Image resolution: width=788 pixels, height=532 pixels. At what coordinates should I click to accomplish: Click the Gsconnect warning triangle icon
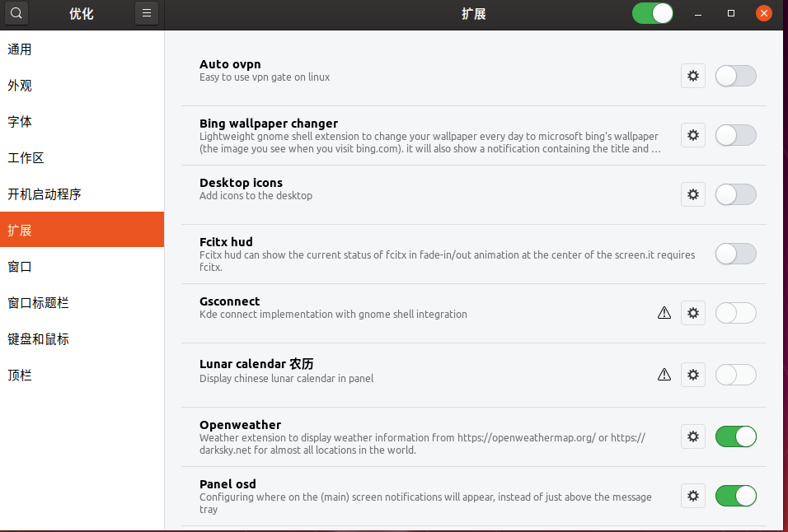[x=664, y=313]
